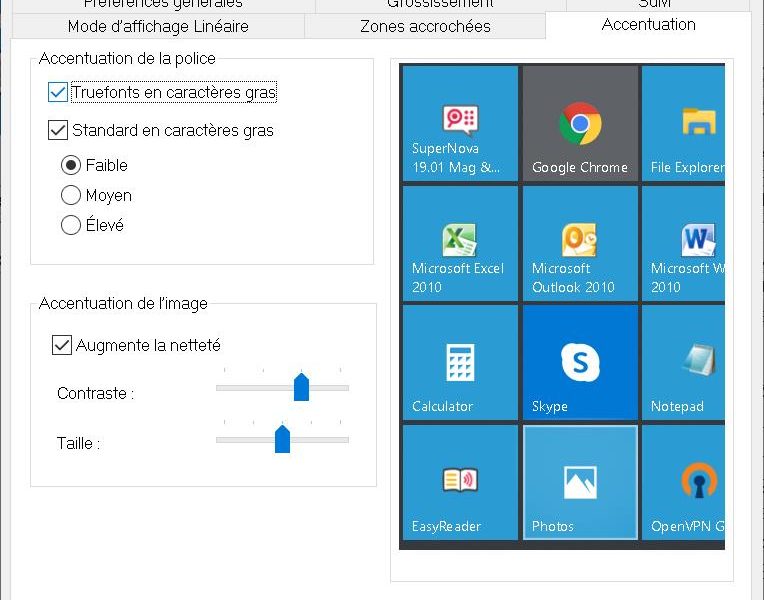
Task: Click the Google Chrome icon in preview
Action: point(580,123)
